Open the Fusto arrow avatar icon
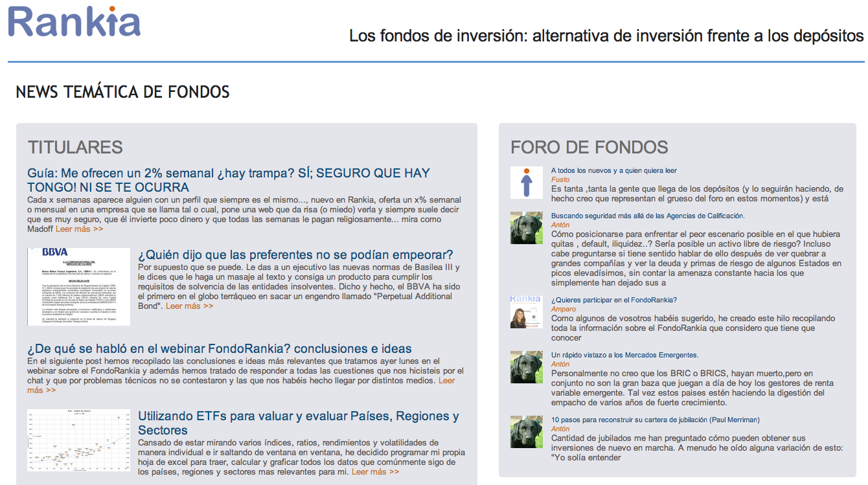 [x=527, y=183]
